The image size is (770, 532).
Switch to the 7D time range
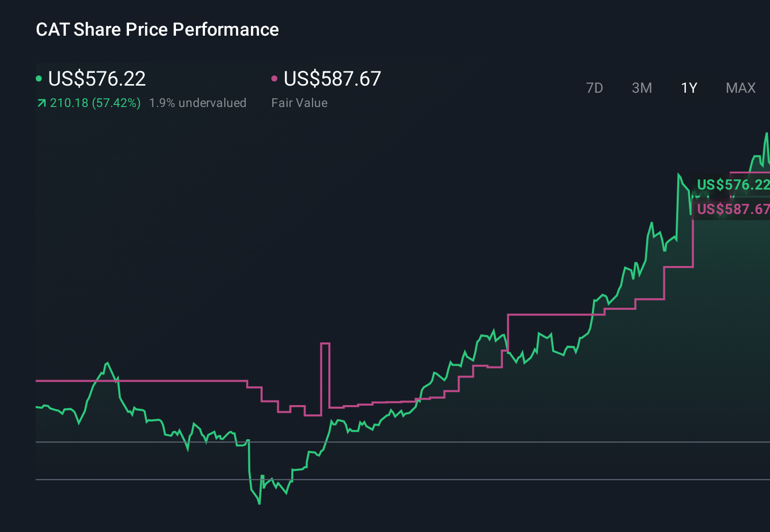tap(595, 88)
